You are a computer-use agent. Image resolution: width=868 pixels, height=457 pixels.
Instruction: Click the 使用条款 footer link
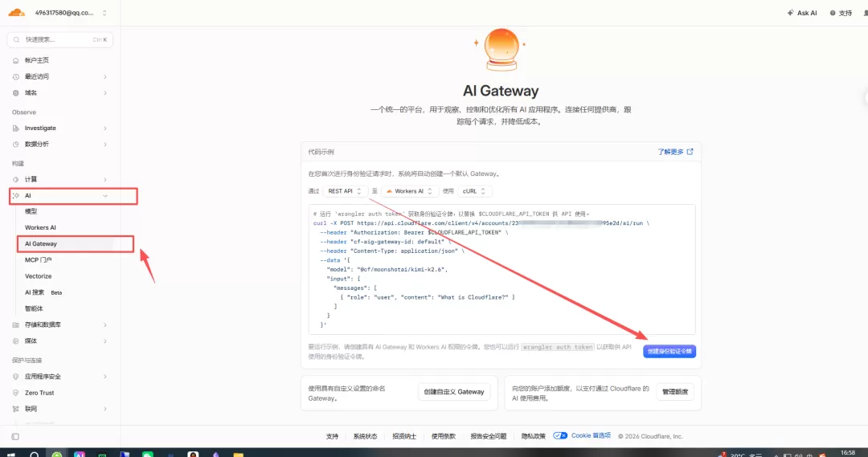point(444,437)
